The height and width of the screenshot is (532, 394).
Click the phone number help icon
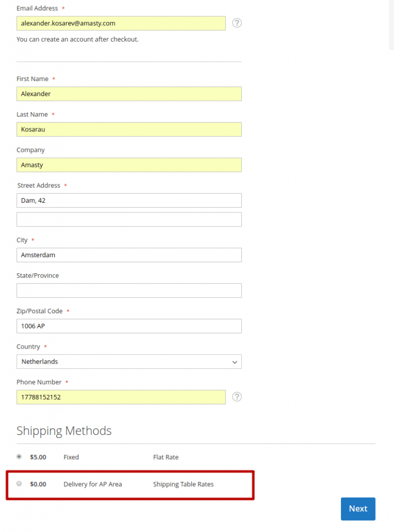[x=237, y=397]
